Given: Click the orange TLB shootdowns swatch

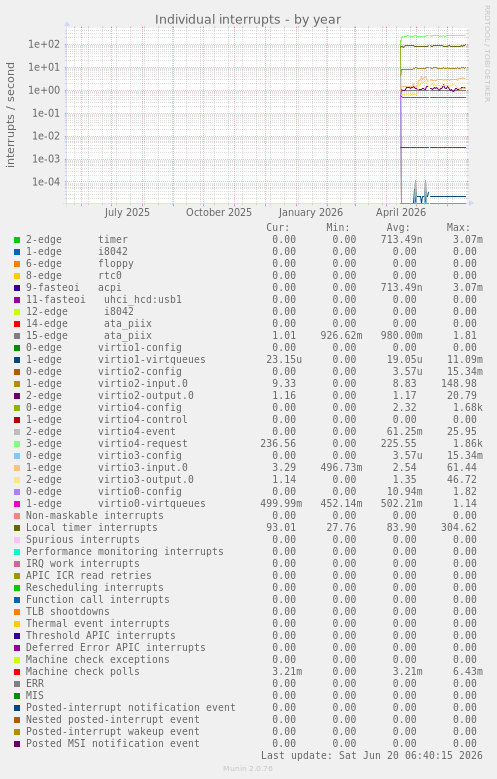Looking at the screenshot, I should coord(17,612).
